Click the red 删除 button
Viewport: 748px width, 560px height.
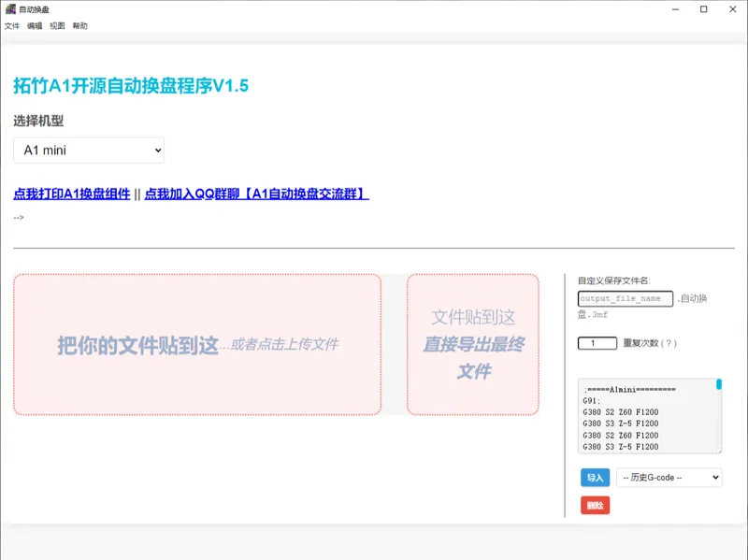[595, 506]
